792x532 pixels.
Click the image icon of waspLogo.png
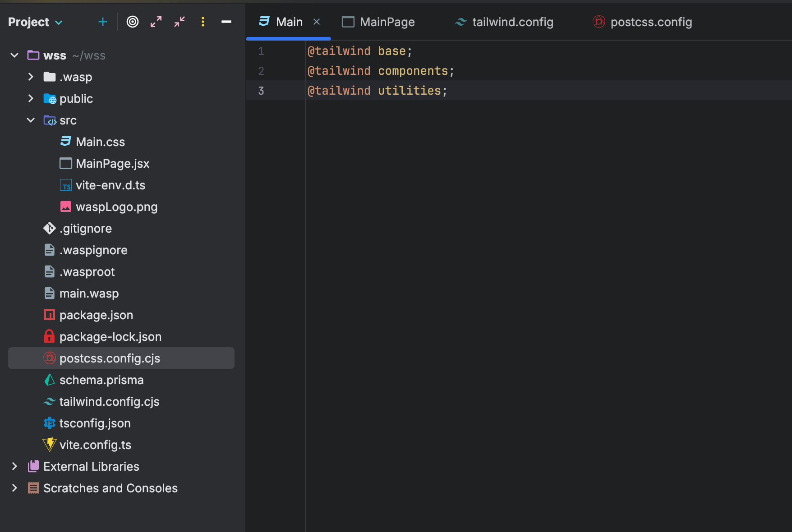[x=66, y=206]
